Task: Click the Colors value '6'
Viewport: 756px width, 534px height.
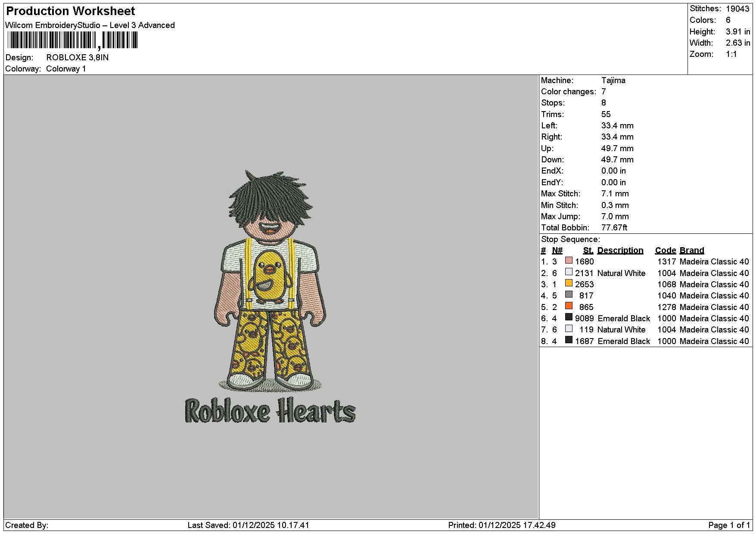Action: (x=728, y=20)
